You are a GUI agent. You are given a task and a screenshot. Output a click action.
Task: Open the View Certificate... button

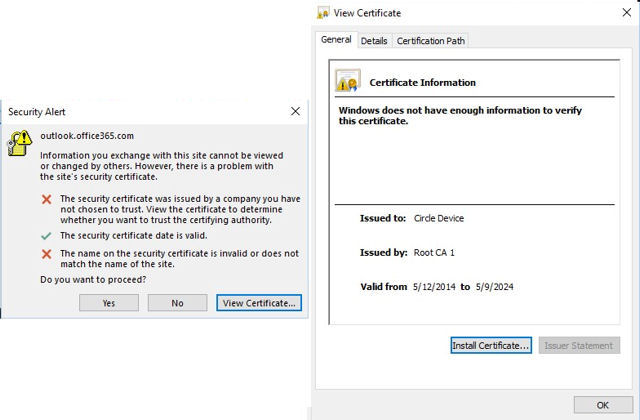259,303
